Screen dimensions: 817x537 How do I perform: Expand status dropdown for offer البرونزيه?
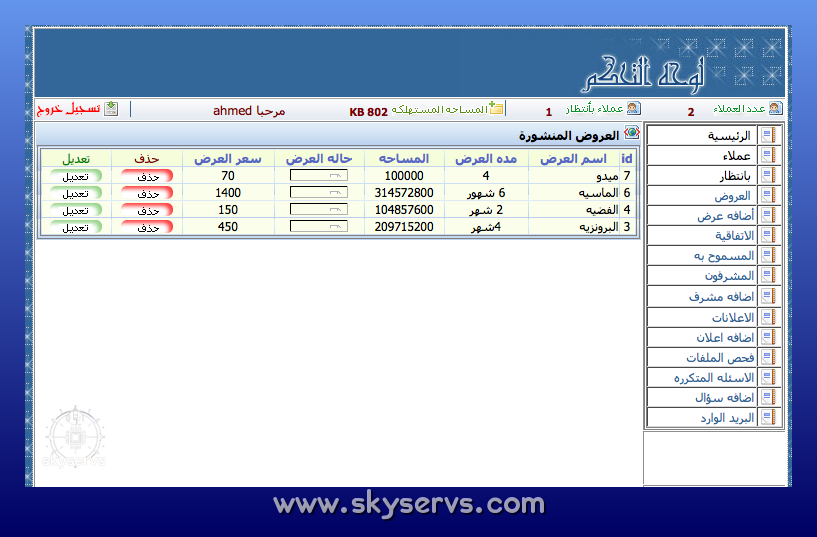[x=319, y=227]
